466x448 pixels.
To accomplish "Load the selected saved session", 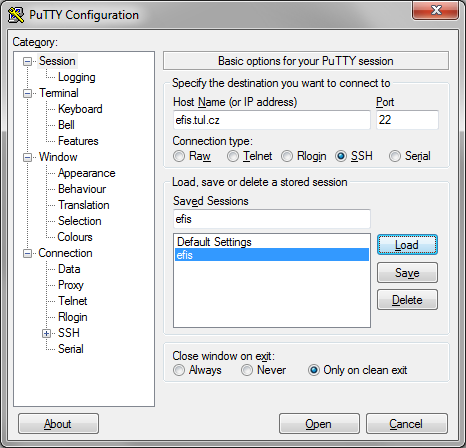I will click(407, 245).
